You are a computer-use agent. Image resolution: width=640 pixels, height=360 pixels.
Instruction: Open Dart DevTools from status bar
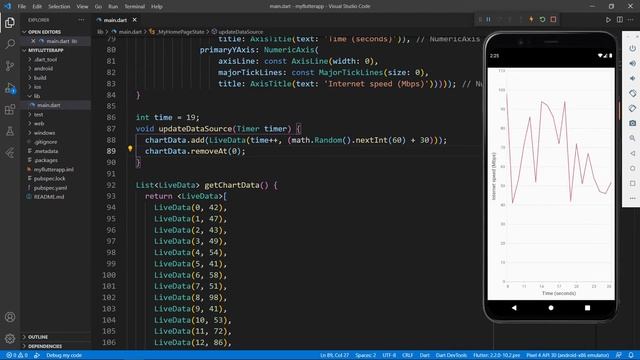[451, 355]
